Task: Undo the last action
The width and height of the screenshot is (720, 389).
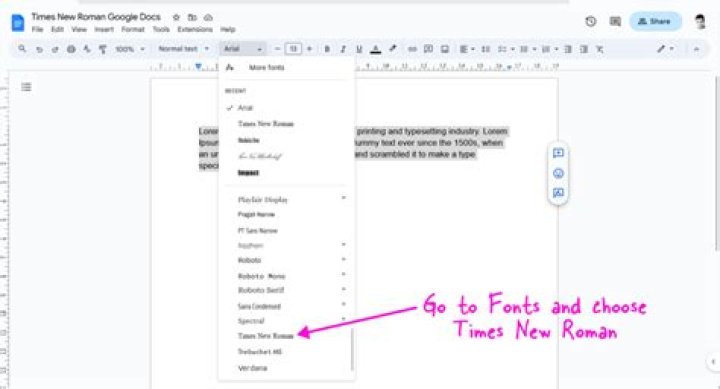Action: [x=39, y=49]
